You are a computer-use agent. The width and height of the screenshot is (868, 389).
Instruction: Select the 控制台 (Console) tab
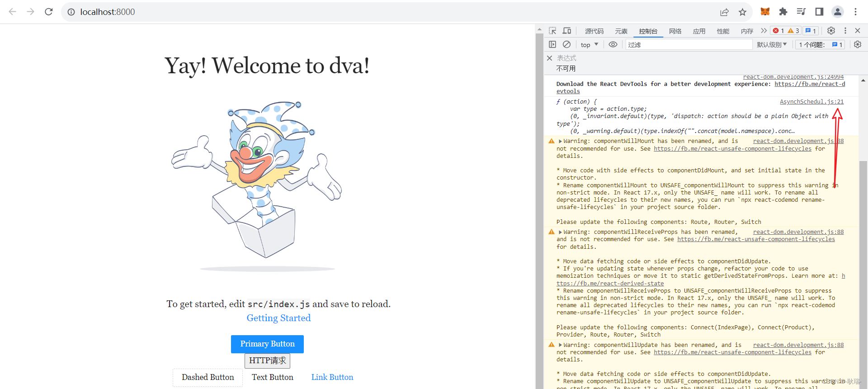click(648, 31)
